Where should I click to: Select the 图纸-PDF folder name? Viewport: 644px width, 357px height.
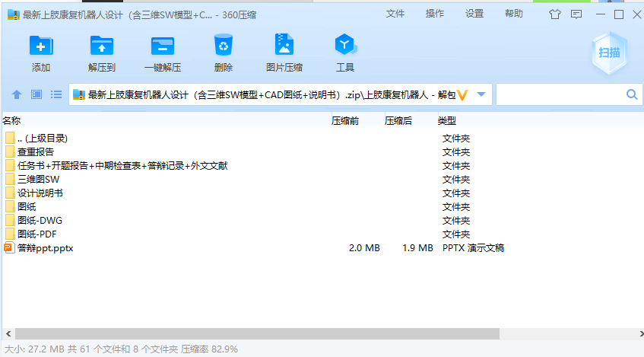tap(37, 234)
